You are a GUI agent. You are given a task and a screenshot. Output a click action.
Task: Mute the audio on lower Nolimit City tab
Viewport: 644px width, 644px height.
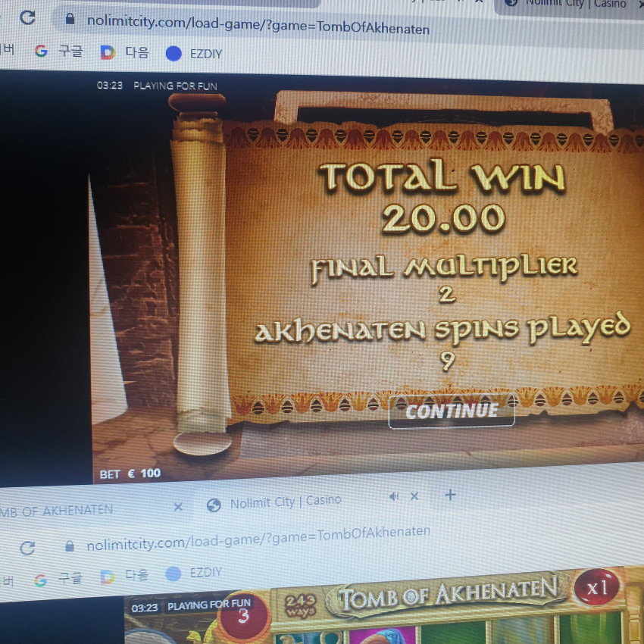pyautogui.click(x=393, y=497)
